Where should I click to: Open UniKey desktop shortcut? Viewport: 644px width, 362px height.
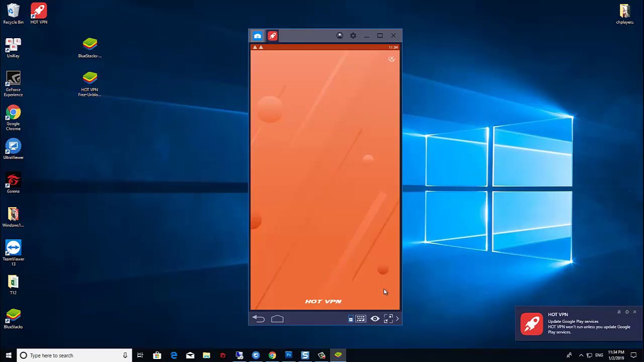click(x=13, y=48)
